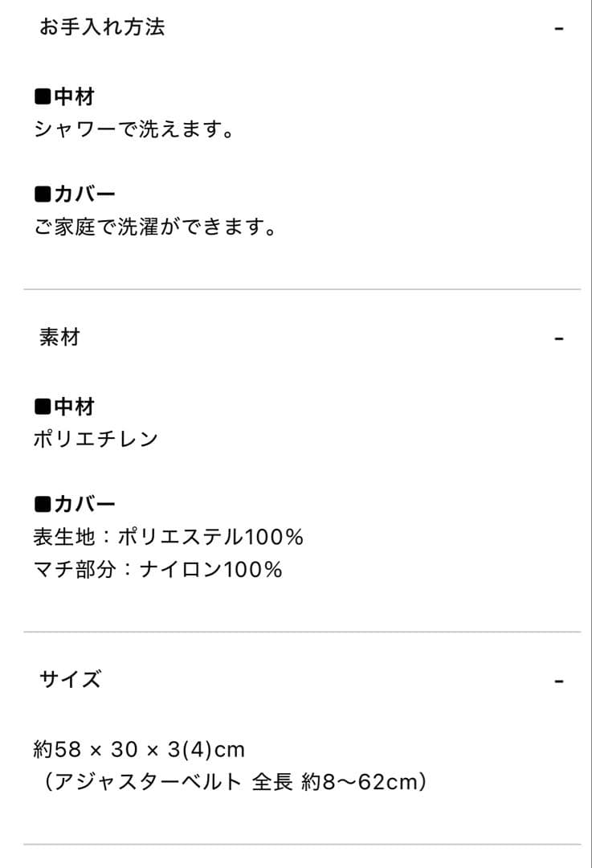The height and width of the screenshot is (868, 592).
Task: Select the 素材 section header
Action: [x=58, y=338]
